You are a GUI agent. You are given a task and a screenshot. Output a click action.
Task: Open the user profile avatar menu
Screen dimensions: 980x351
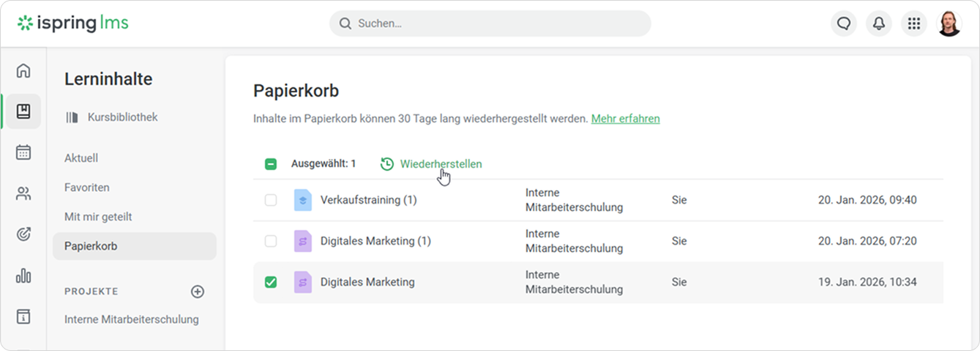pyautogui.click(x=949, y=23)
